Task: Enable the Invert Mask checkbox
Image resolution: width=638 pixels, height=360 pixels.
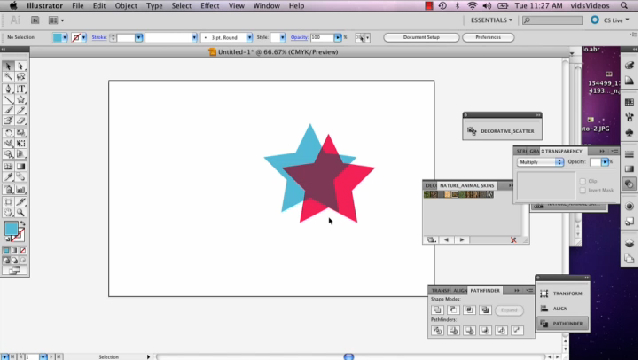Action: pyautogui.click(x=583, y=190)
